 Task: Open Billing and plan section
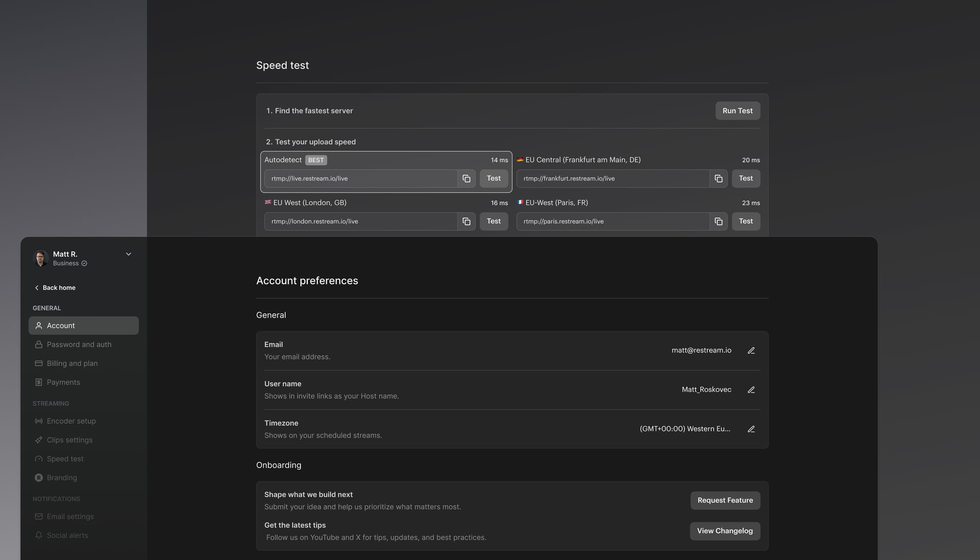click(72, 364)
